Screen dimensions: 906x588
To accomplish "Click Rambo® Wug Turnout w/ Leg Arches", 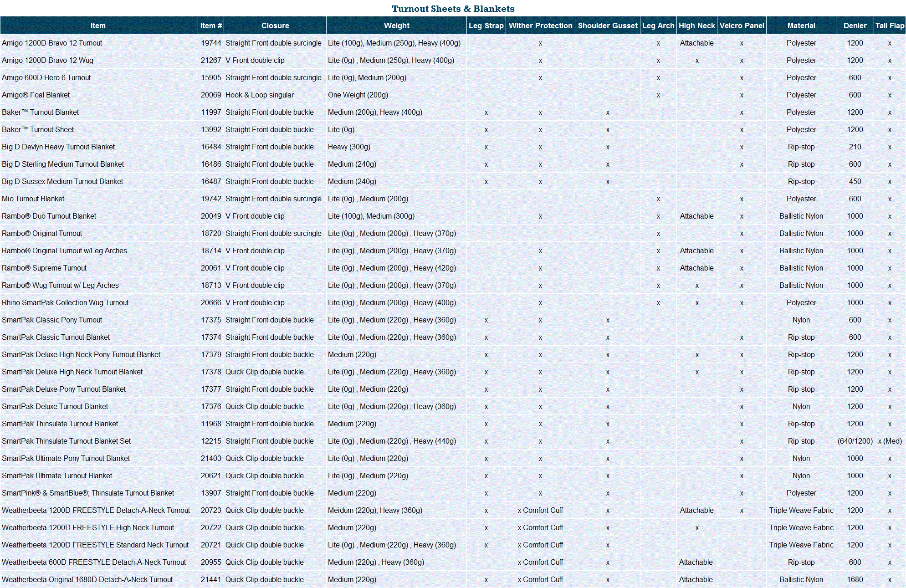I will (60, 285).
